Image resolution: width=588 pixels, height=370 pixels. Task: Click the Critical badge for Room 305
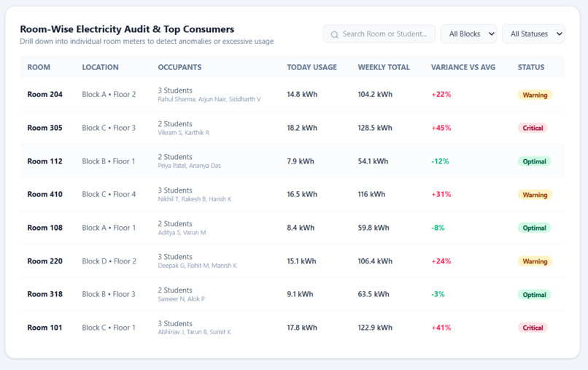click(x=533, y=128)
